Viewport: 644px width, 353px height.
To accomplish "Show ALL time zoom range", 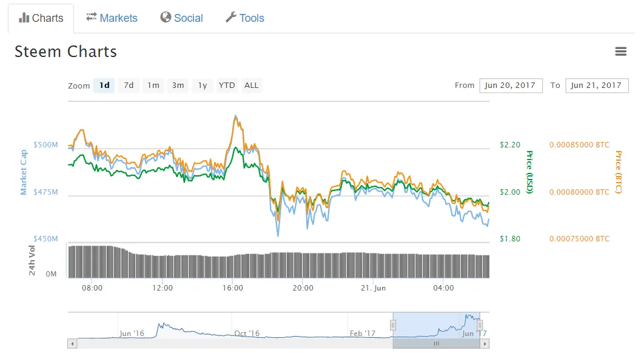I will (252, 86).
